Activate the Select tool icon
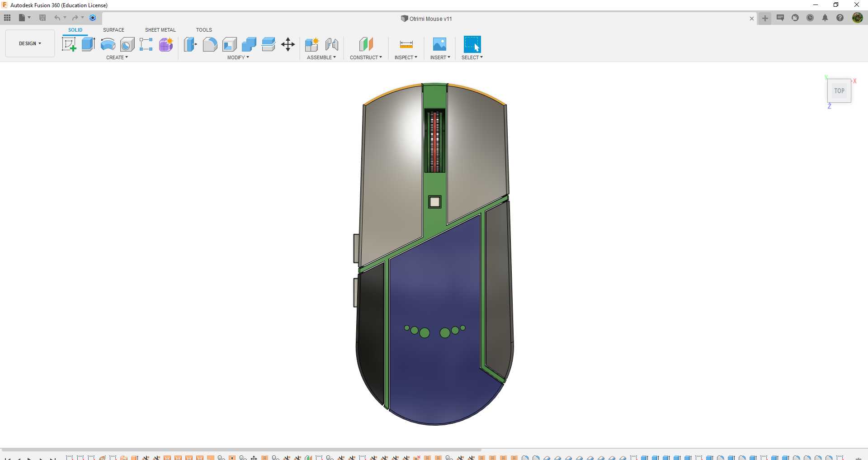Viewport: 868px width, 460px height. [x=472, y=44]
